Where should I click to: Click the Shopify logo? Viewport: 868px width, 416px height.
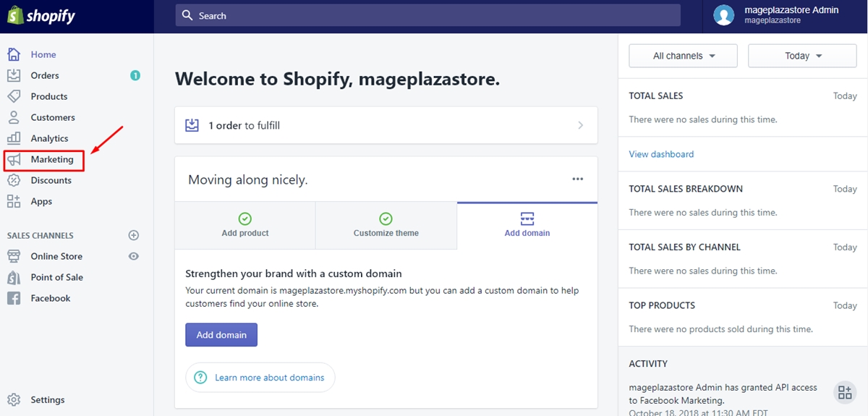[41, 16]
